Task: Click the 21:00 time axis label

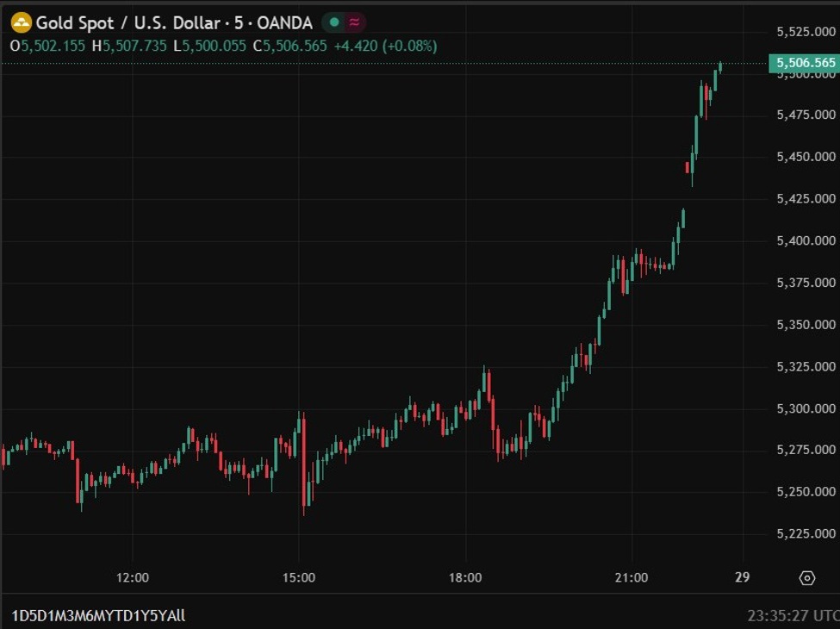Action: [x=632, y=578]
